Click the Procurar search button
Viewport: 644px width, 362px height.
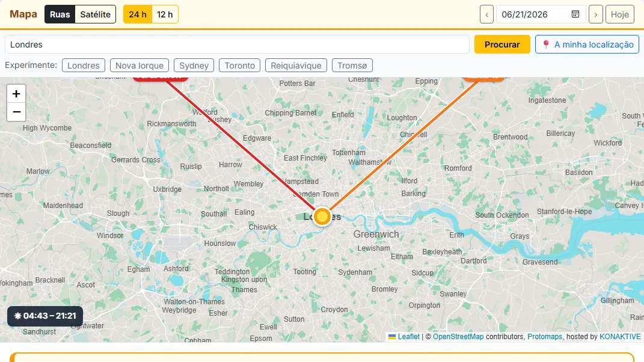click(502, 44)
